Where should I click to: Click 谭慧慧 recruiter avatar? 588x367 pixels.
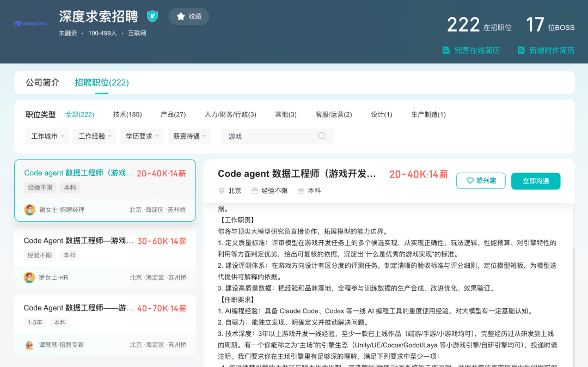(29, 345)
